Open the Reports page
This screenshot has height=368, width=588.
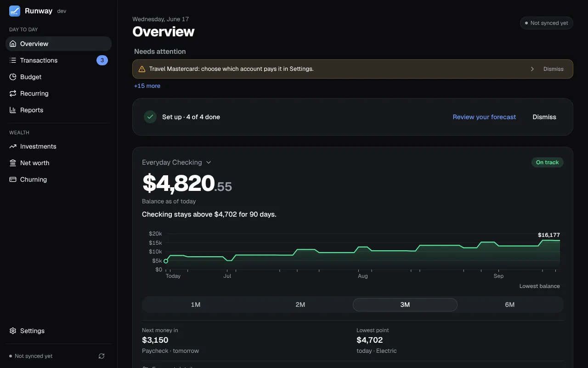58,110
